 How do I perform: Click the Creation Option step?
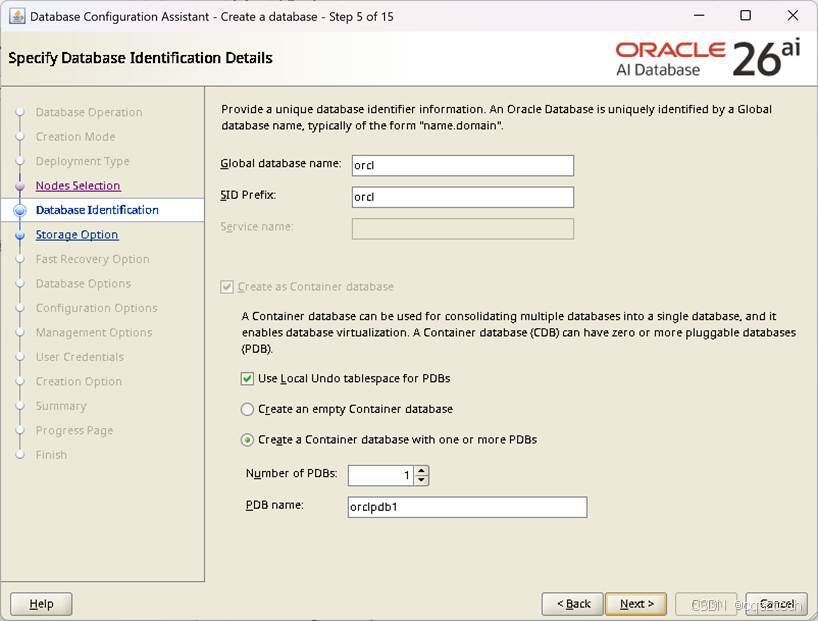click(79, 381)
